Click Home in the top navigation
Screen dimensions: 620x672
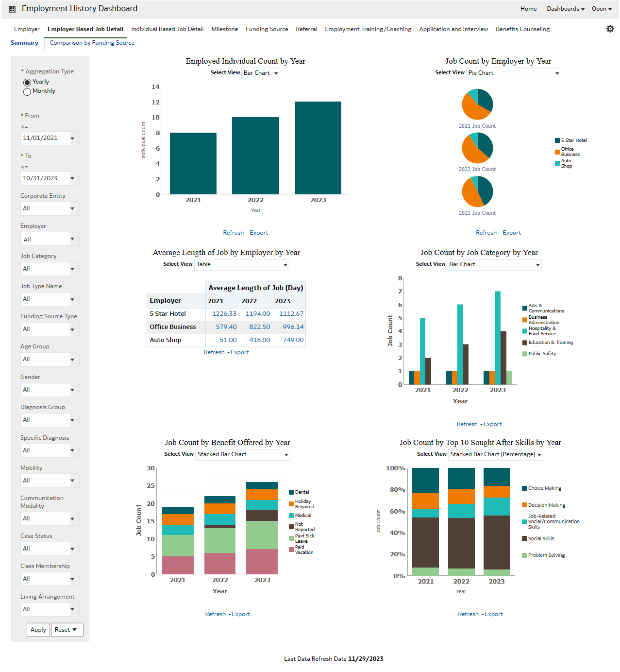[x=528, y=8]
